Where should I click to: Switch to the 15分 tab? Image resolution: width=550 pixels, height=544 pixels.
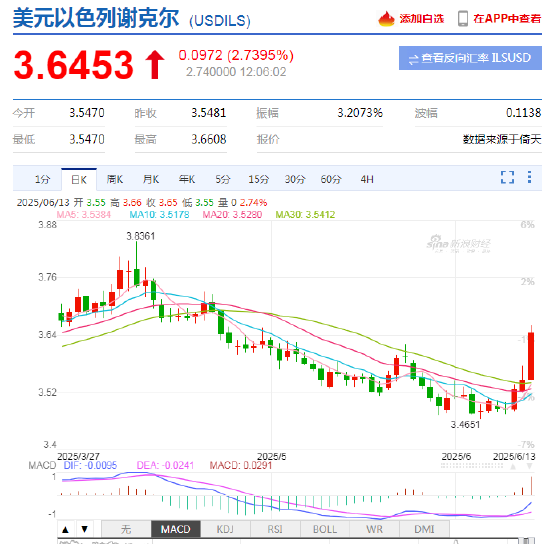pyautogui.click(x=259, y=180)
